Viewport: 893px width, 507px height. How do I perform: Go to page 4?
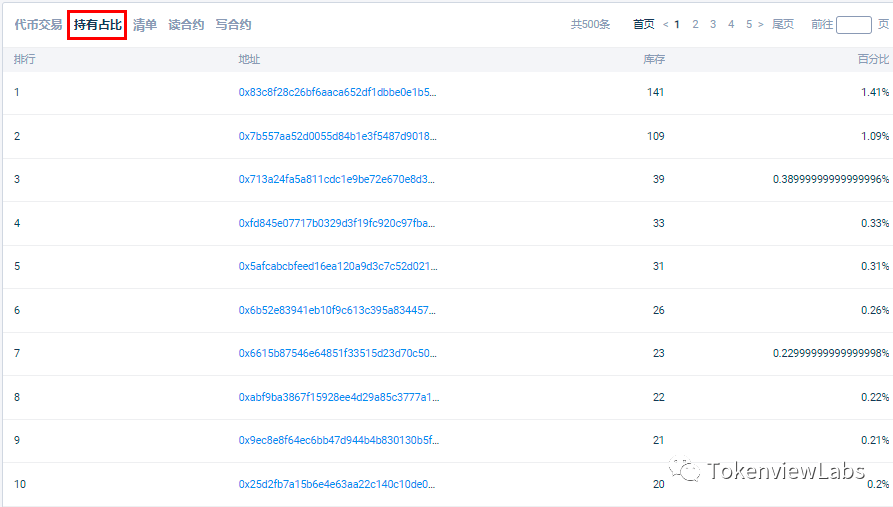731,24
